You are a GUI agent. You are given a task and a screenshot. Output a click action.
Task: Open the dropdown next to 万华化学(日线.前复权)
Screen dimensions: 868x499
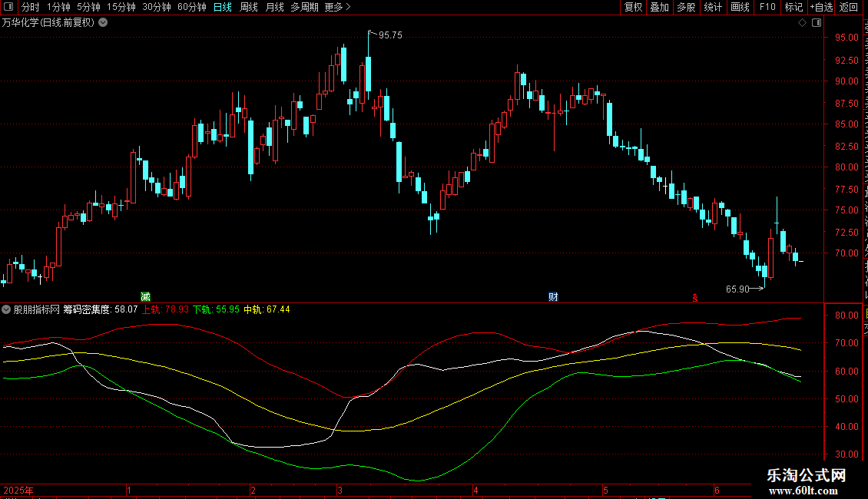(103, 23)
